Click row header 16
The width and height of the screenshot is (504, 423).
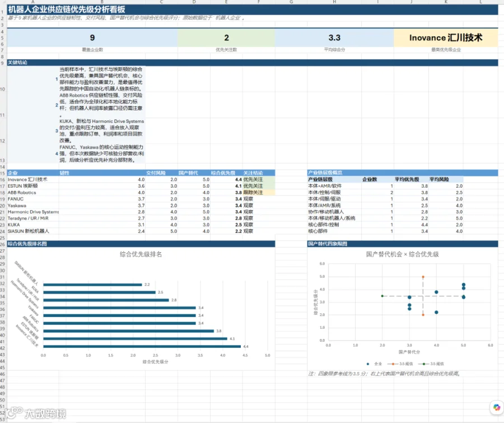click(x=3, y=179)
